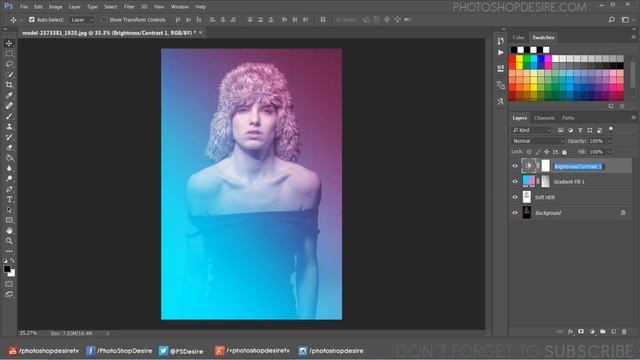Select the Rectangular Marquee tool
The height and width of the screenshot is (360, 640).
tap(9, 54)
